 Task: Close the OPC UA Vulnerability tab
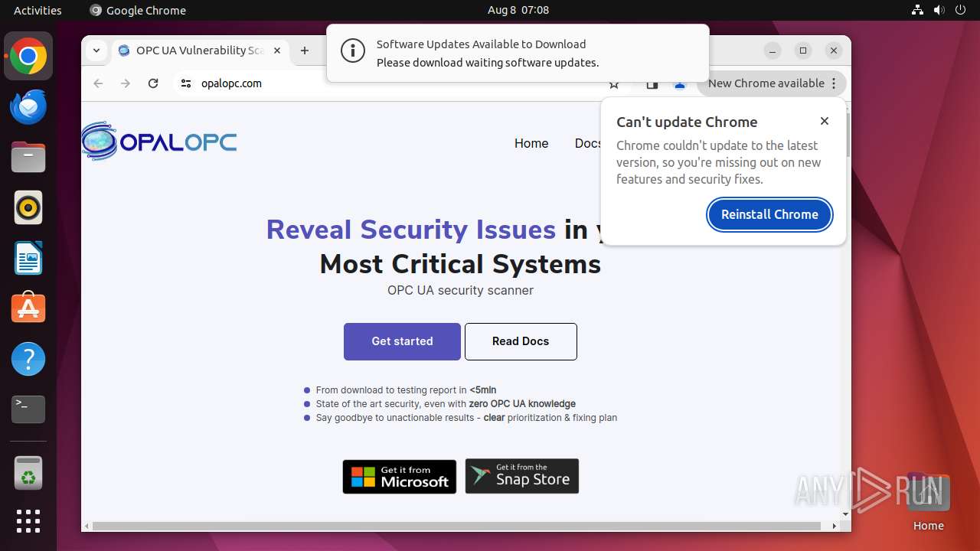click(277, 51)
